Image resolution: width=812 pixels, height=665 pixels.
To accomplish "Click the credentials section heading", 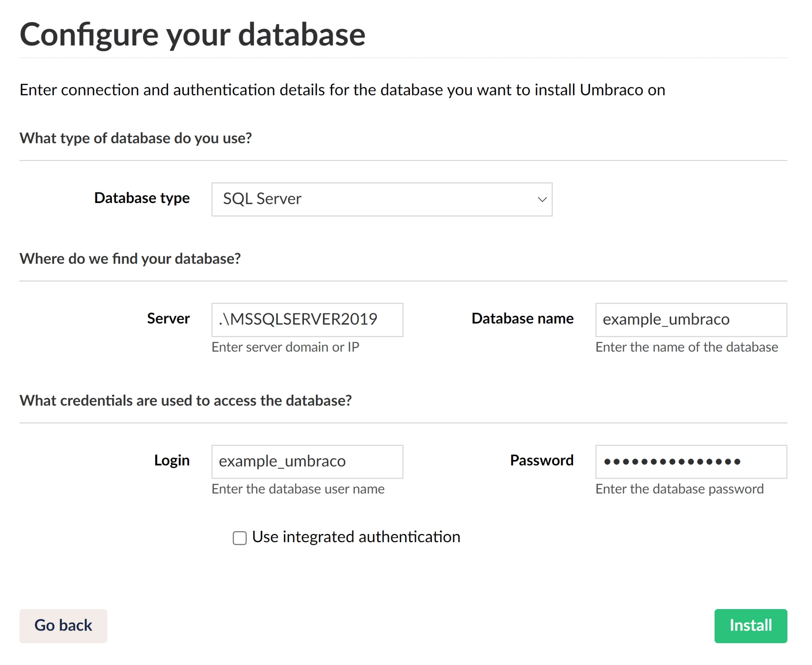I will (x=185, y=401).
